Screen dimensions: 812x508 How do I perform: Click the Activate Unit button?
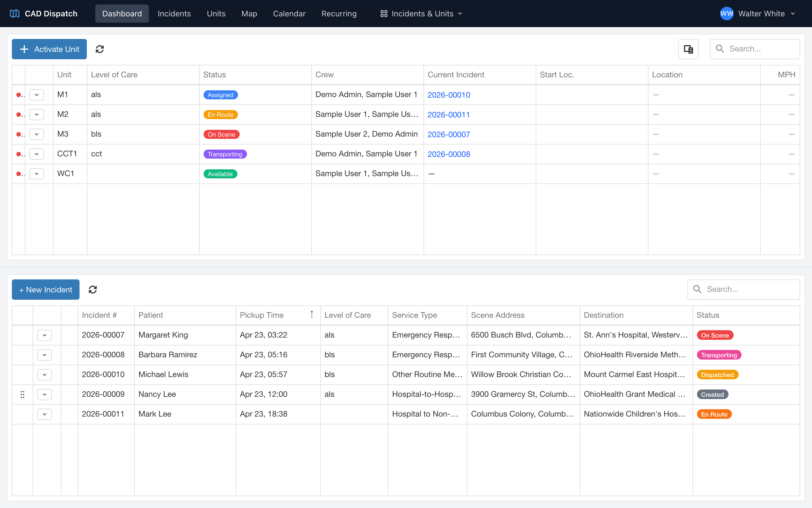click(x=49, y=49)
